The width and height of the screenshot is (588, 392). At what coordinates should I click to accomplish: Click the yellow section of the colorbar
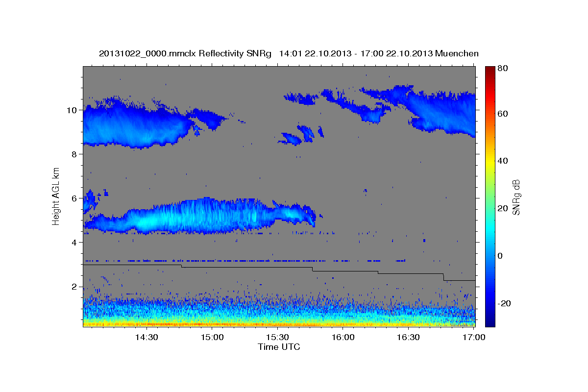pos(490,162)
